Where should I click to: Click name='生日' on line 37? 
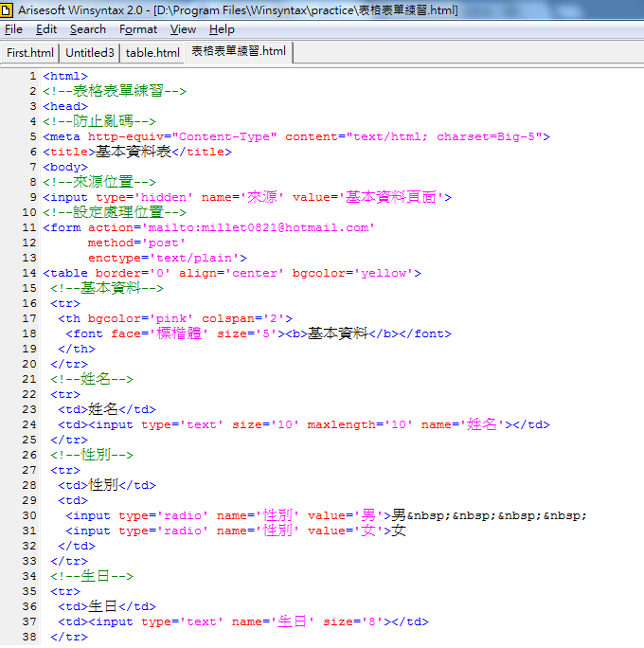[x=274, y=621]
